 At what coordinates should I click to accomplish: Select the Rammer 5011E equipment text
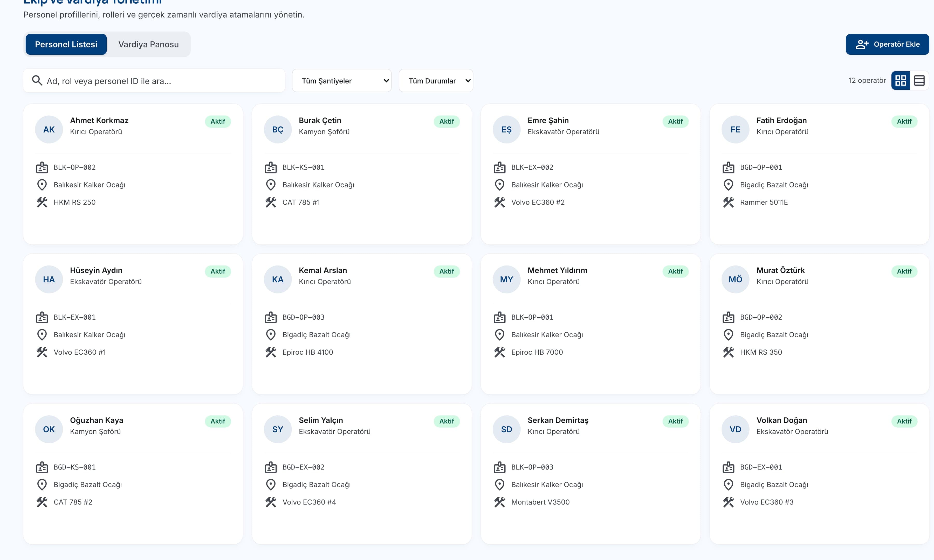pyautogui.click(x=764, y=202)
